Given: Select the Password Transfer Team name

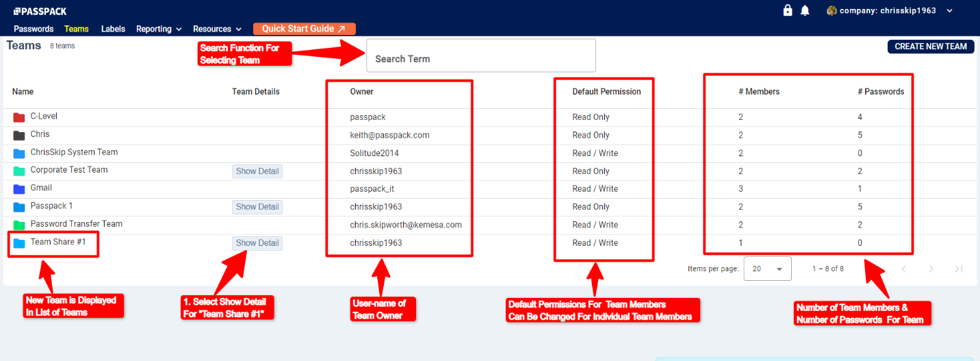Looking at the screenshot, I should pyautogui.click(x=77, y=224).
